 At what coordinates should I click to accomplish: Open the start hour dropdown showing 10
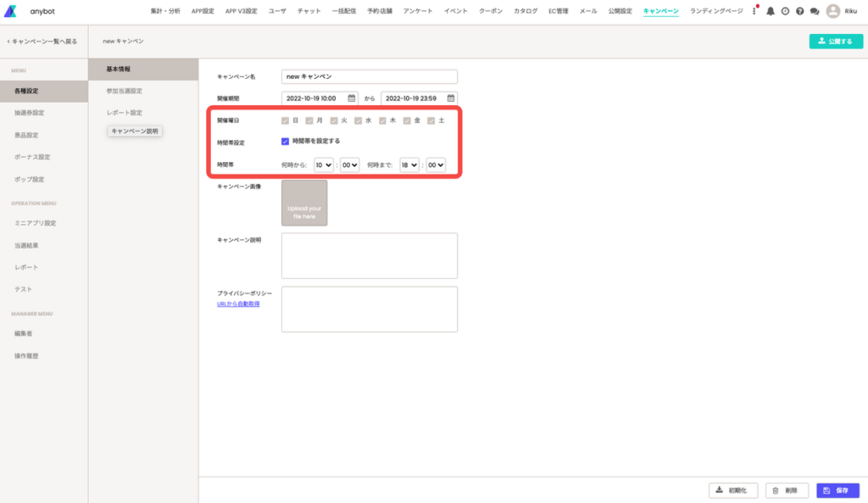tap(323, 165)
